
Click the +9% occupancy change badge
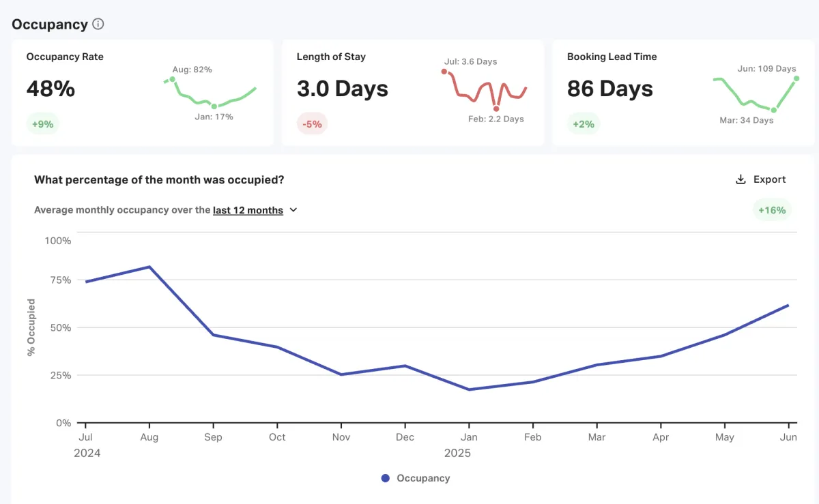[43, 124]
